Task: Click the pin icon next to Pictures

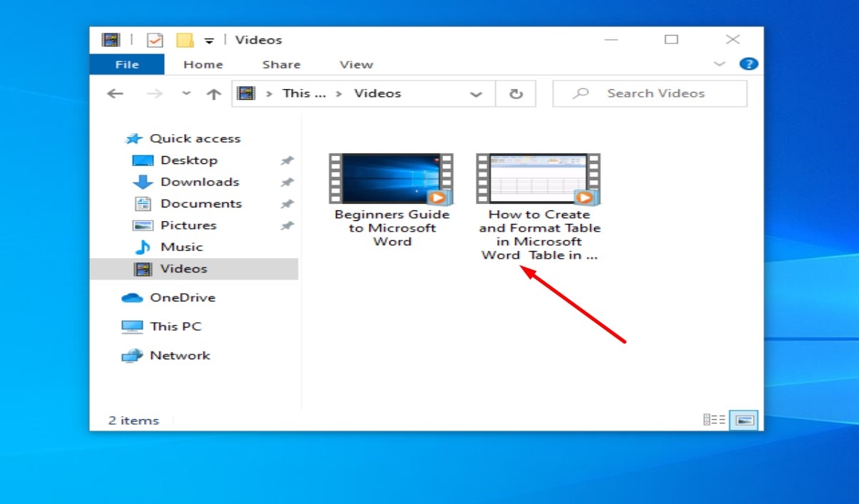Action: click(x=287, y=225)
